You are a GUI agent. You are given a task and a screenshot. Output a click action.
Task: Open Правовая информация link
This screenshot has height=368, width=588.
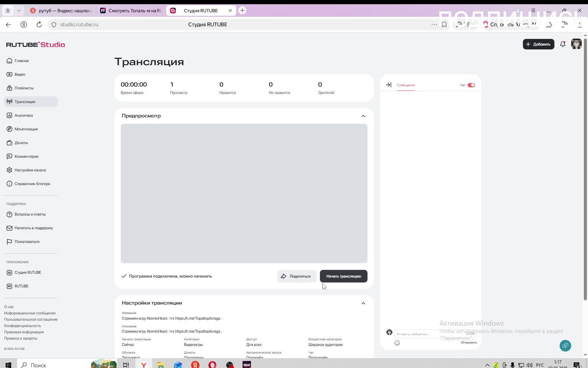tap(24, 332)
